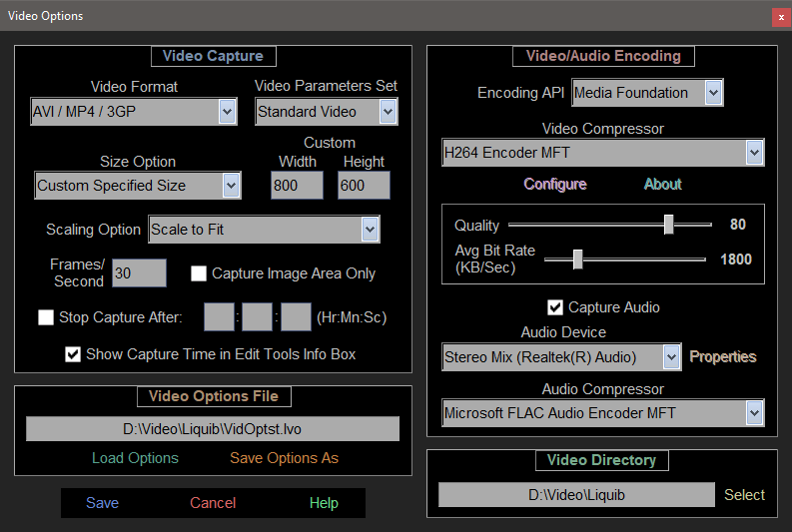Uncheck Show Capture Time in Info Box
Screen dimensions: 792x532
point(73,354)
